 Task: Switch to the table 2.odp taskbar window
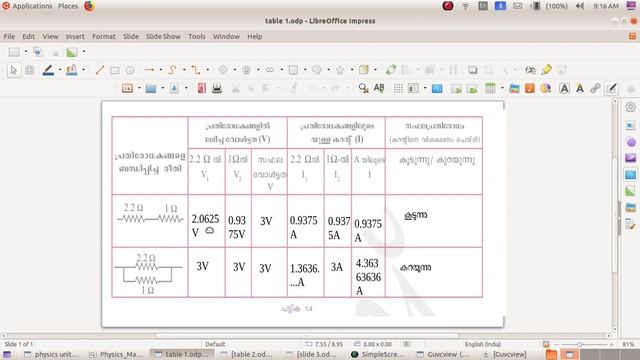coord(247,354)
